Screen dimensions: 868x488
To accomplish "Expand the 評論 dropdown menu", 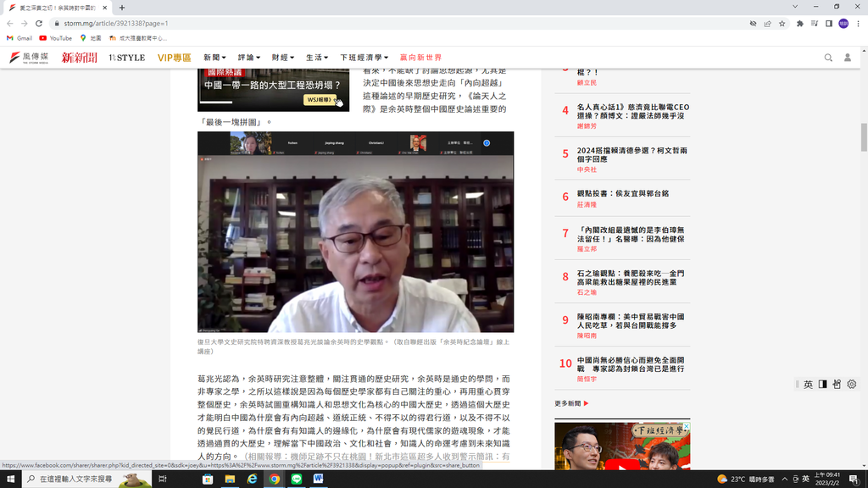I will (x=248, y=58).
